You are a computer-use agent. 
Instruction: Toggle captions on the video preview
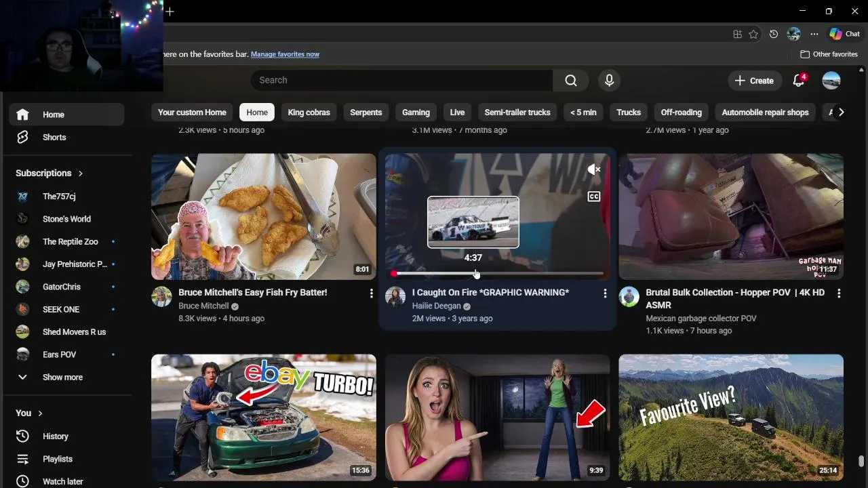594,197
